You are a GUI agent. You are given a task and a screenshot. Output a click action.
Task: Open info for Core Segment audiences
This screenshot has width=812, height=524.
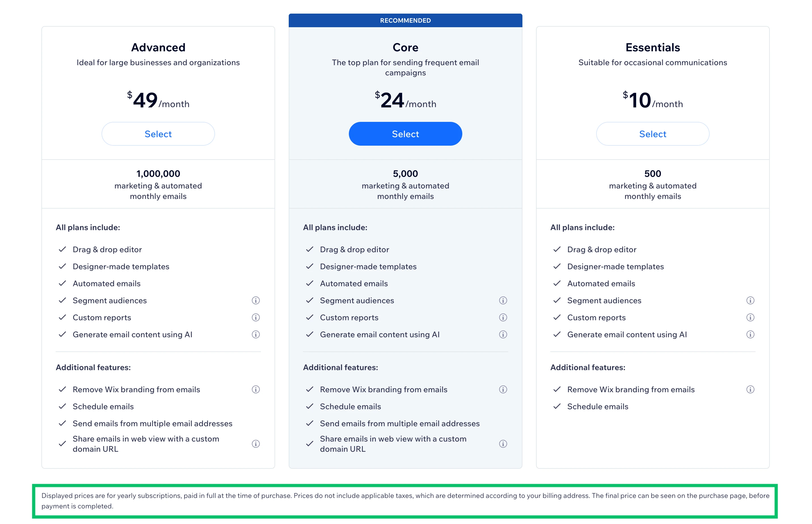(x=503, y=300)
